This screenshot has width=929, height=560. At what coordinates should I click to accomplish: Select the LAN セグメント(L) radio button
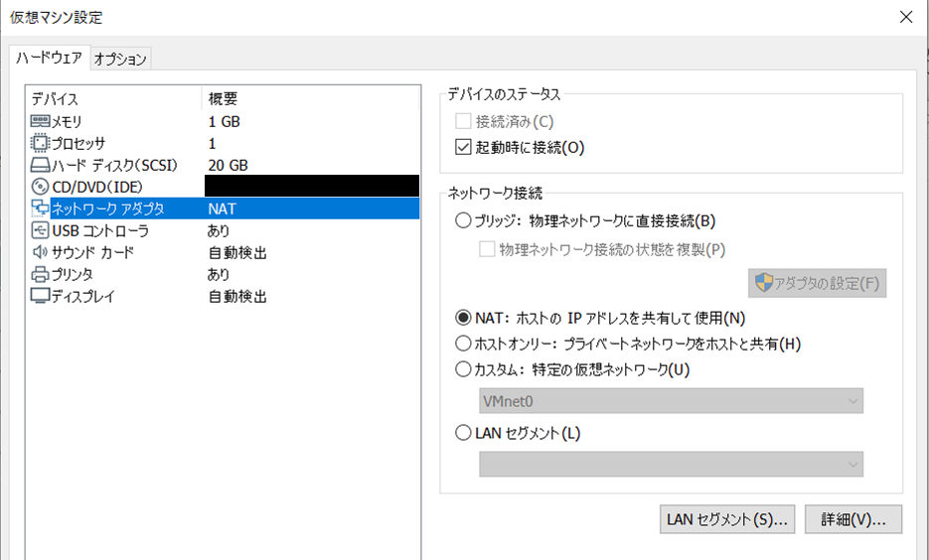(x=463, y=433)
